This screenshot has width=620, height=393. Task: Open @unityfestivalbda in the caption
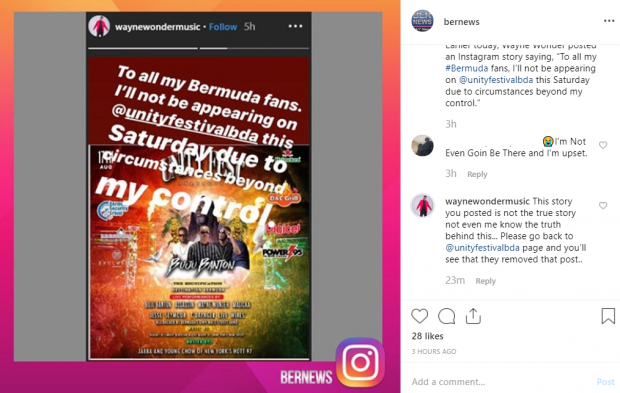pos(496,80)
